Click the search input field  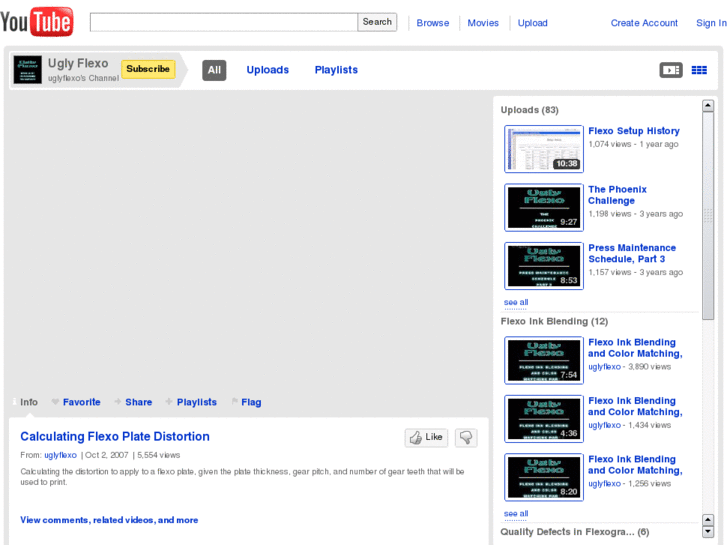(x=223, y=22)
